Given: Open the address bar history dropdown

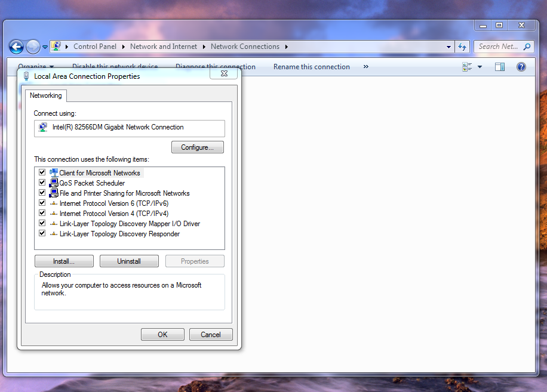Looking at the screenshot, I should pos(448,47).
